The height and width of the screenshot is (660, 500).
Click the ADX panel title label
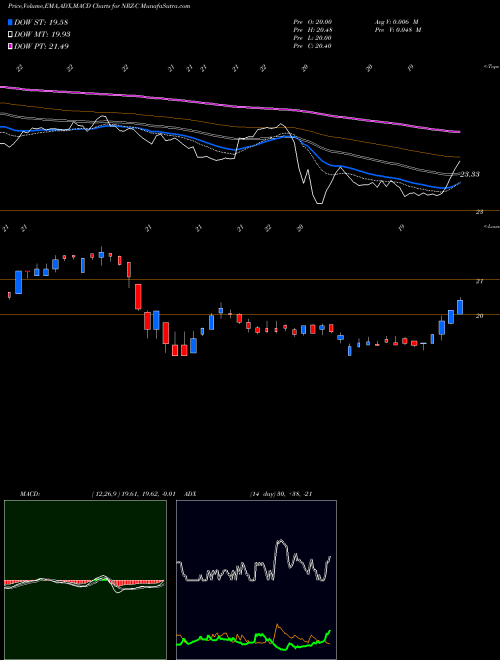(x=190, y=494)
